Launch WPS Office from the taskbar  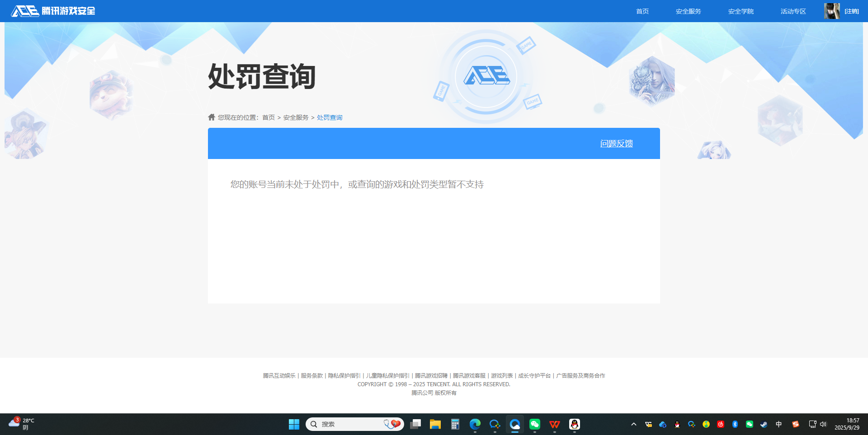[x=554, y=424]
